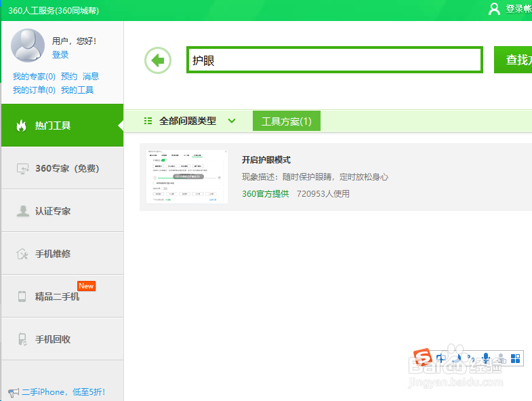Click the 二手iPhone,低至5折 promo link
The width and height of the screenshot is (532, 401).
[64, 392]
